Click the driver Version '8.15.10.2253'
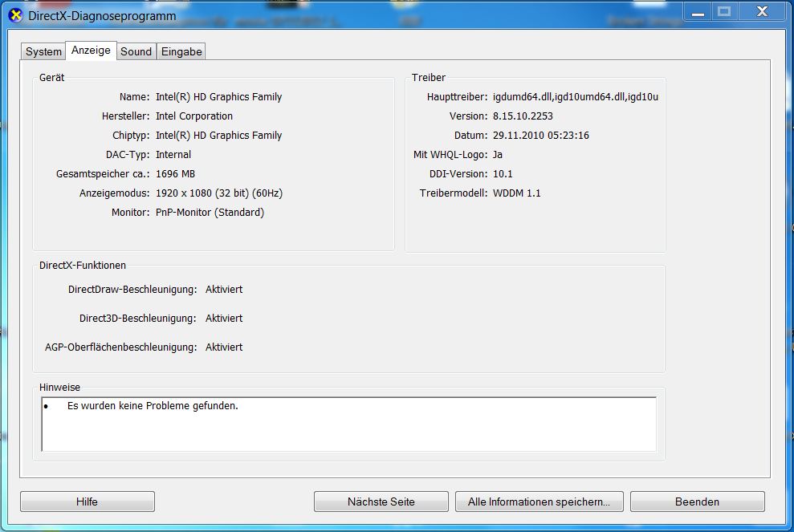The width and height of the screenshot is (794, 532). point(523,116)
